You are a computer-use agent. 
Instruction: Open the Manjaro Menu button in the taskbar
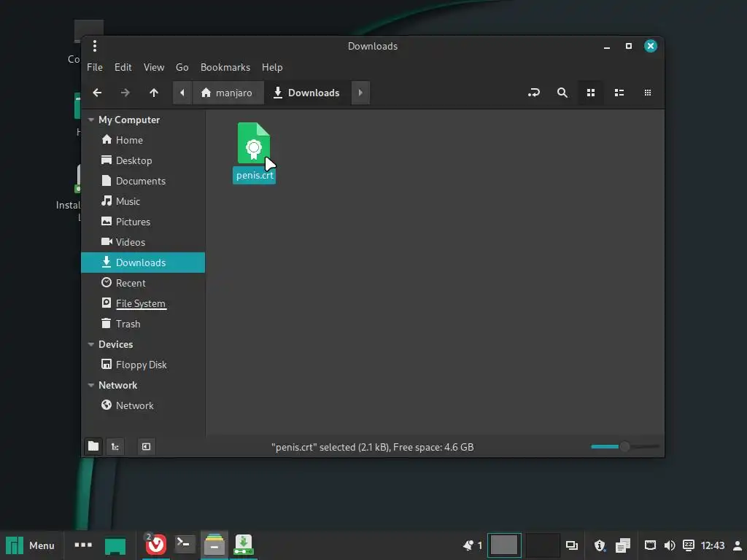pos(31,545)
